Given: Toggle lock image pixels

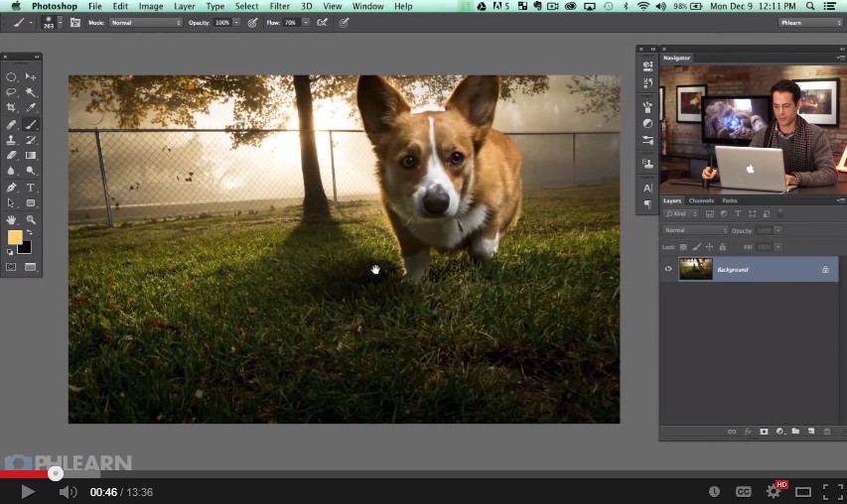Looking at the screenshot, I should click(696, 247).
